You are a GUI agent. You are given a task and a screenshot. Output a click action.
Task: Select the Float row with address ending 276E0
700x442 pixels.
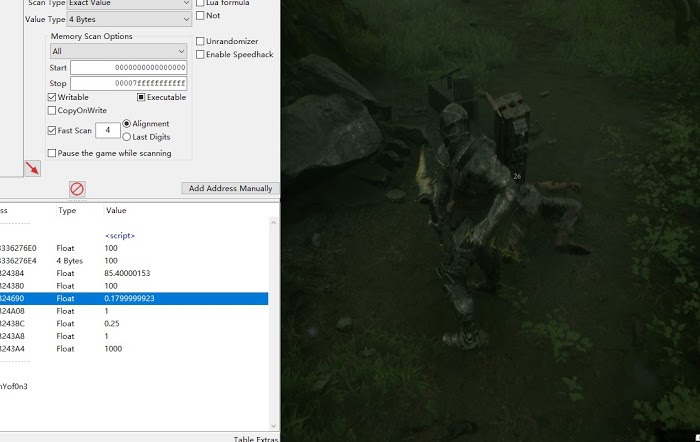134,248
